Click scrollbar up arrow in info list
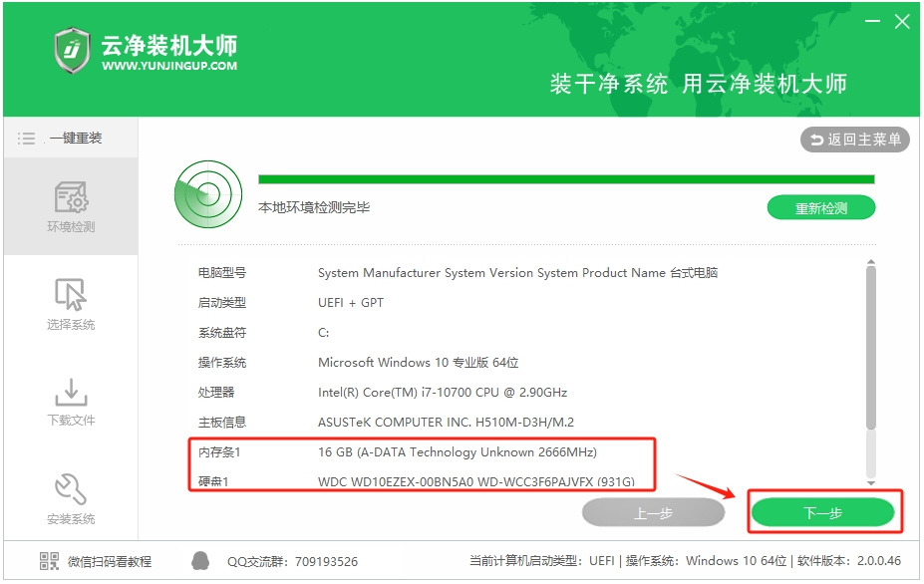This screenshot has width=924, height=584. tap(871, 262)
